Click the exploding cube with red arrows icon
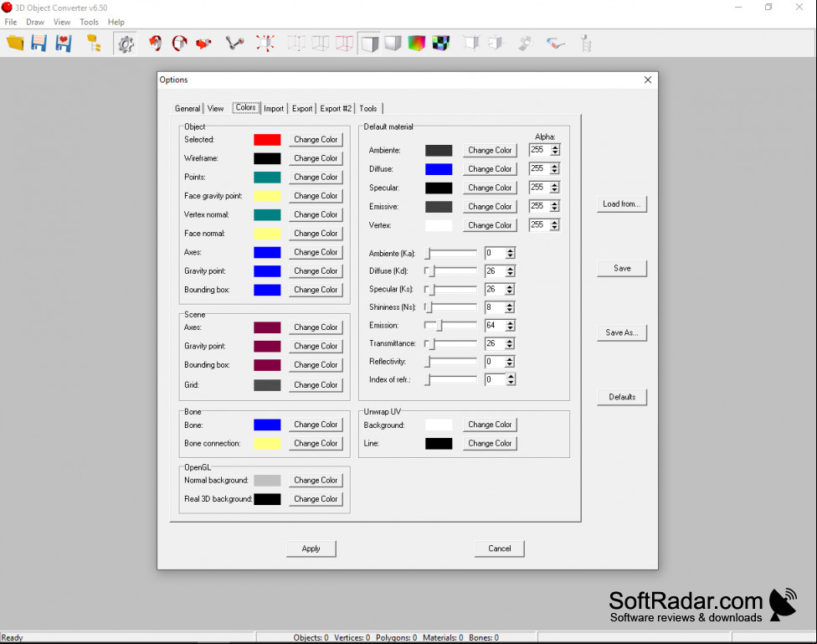Screen dimensions: 817x644 click(x=265, y=44)
